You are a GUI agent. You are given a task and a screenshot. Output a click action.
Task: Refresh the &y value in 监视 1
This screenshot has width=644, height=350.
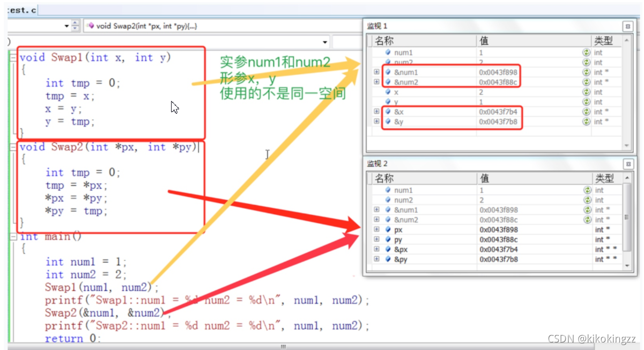tap(587, 121)
